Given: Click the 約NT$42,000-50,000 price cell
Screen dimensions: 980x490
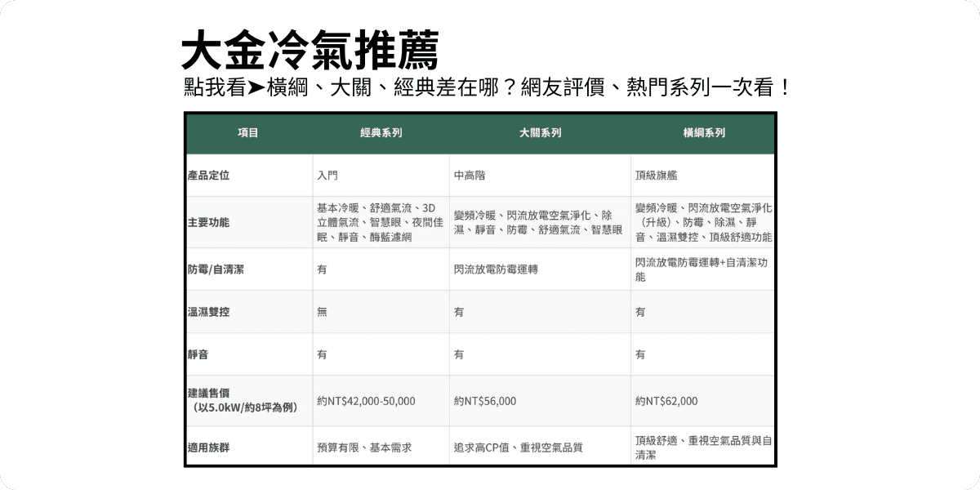Looking at the screenshot, I should point(366,401).
